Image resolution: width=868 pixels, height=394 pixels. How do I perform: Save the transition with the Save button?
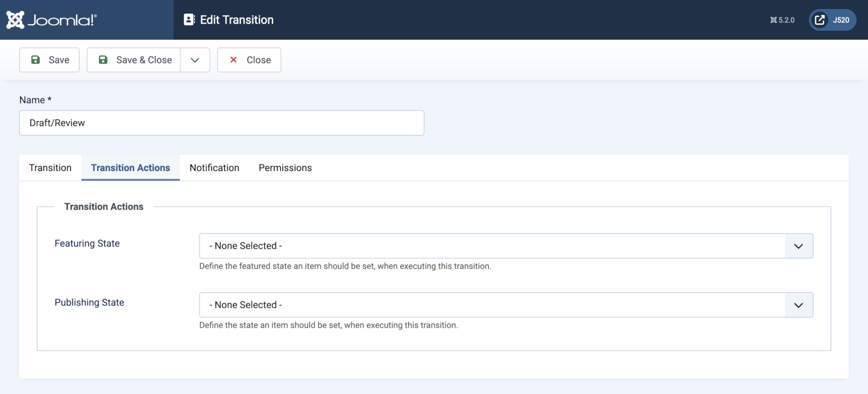(x=49, y=60)
